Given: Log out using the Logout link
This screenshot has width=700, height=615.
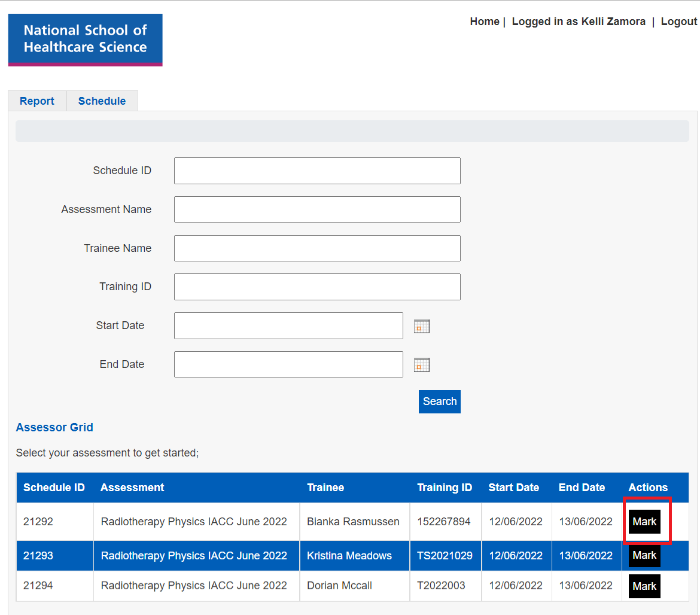Looking at the screenshot, I should coord(678,22).
